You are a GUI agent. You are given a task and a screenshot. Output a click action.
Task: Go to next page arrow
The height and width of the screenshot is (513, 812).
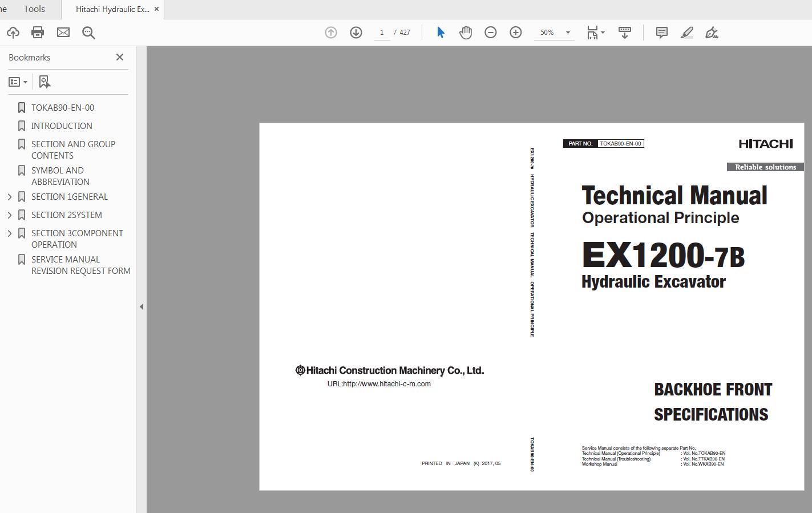tap(356, 33)
